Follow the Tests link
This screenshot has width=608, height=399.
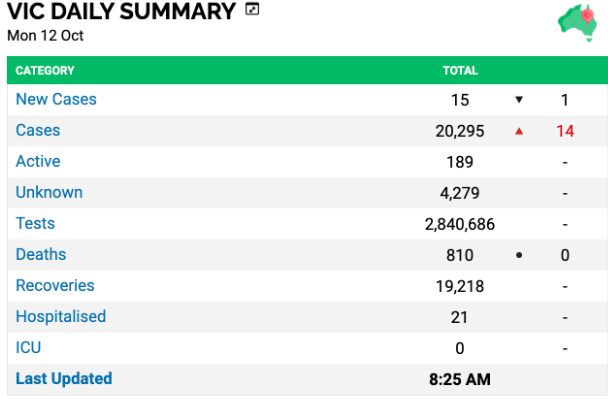tap(35, 223)
